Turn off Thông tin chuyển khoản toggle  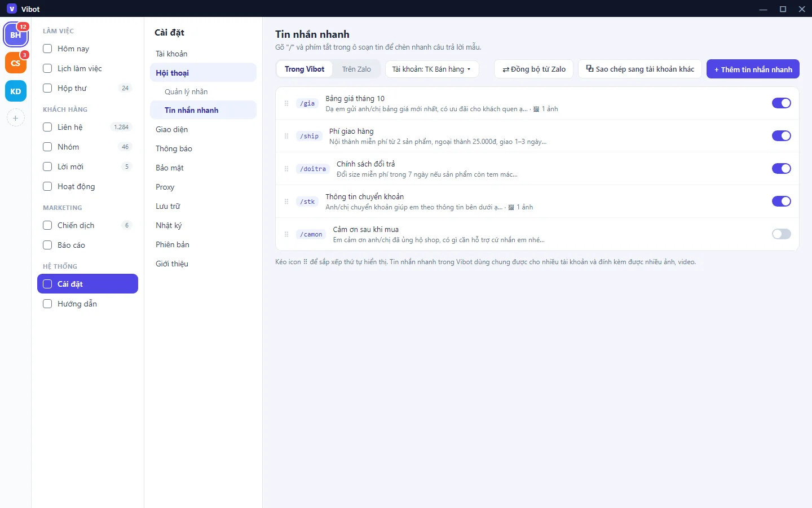click(x=781, y=202)
